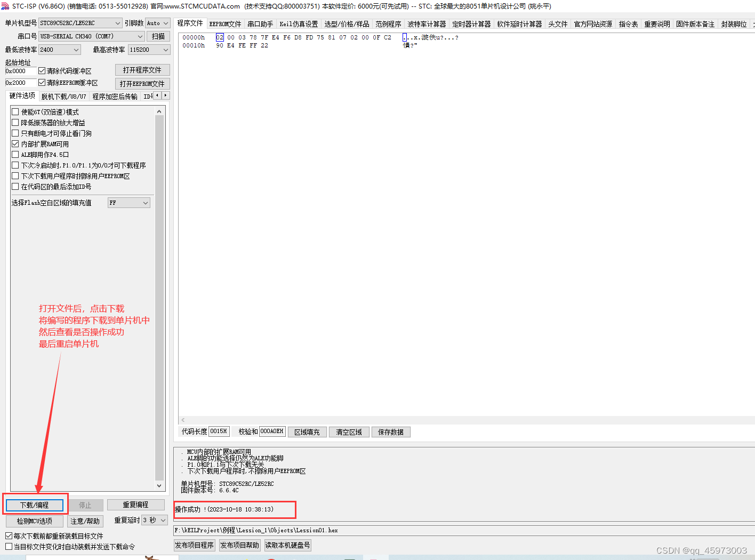Screen dimensions: 755x560
Task: Switch to 范例程序 tab
Action: coord(388,24)
